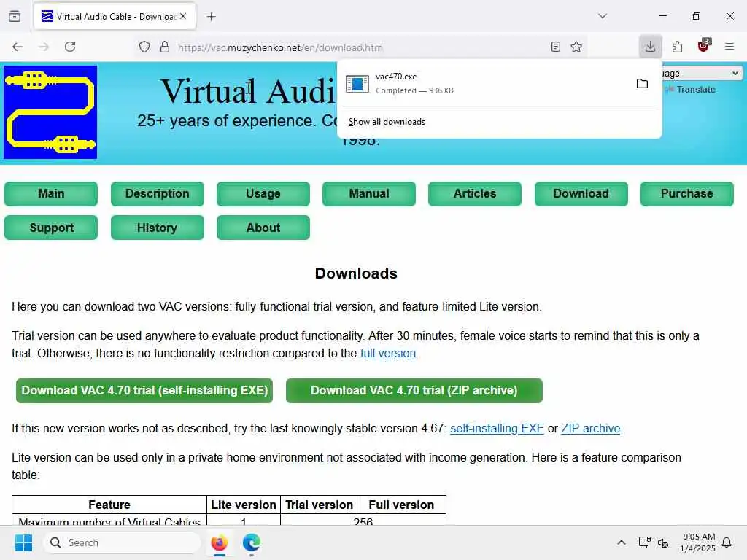Open the language selection dropdown

click(x=701, y=74)
